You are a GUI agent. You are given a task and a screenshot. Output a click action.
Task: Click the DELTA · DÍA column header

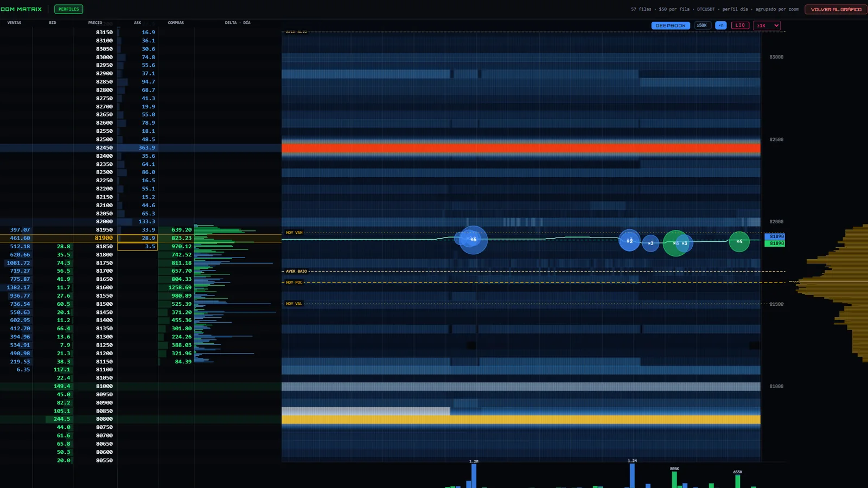coord(238,23)
